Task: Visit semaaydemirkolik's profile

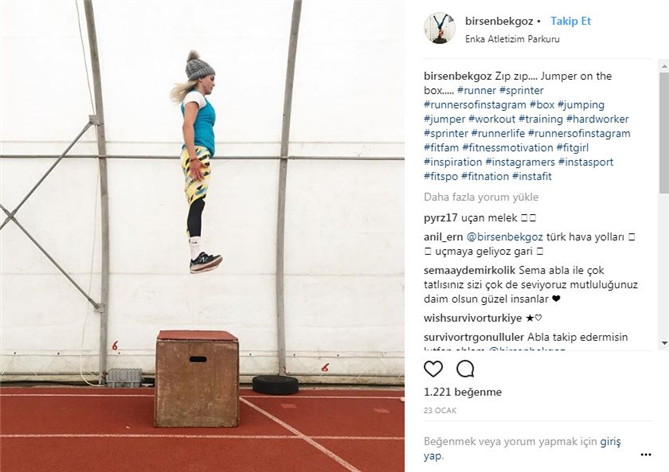Action: click(x=470, y=270)
